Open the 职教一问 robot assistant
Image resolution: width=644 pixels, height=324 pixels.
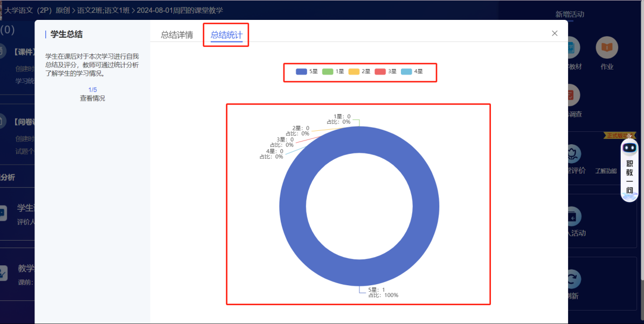coord(629,170)
